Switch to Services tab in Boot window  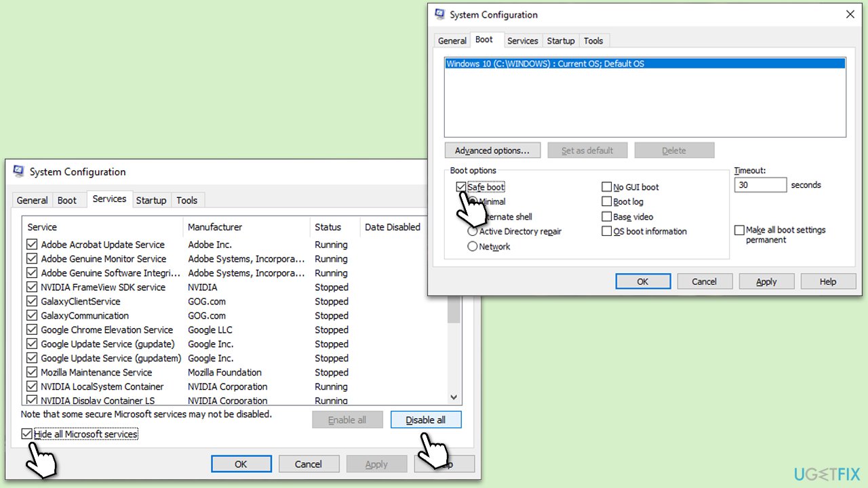(x=523, y=41)
